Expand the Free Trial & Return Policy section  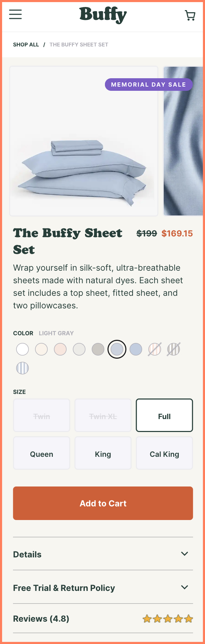pyautogui.click(x=103, y=588)
